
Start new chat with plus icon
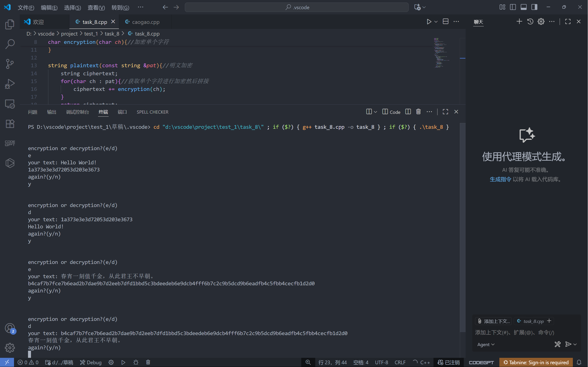(x=519, y=22)
